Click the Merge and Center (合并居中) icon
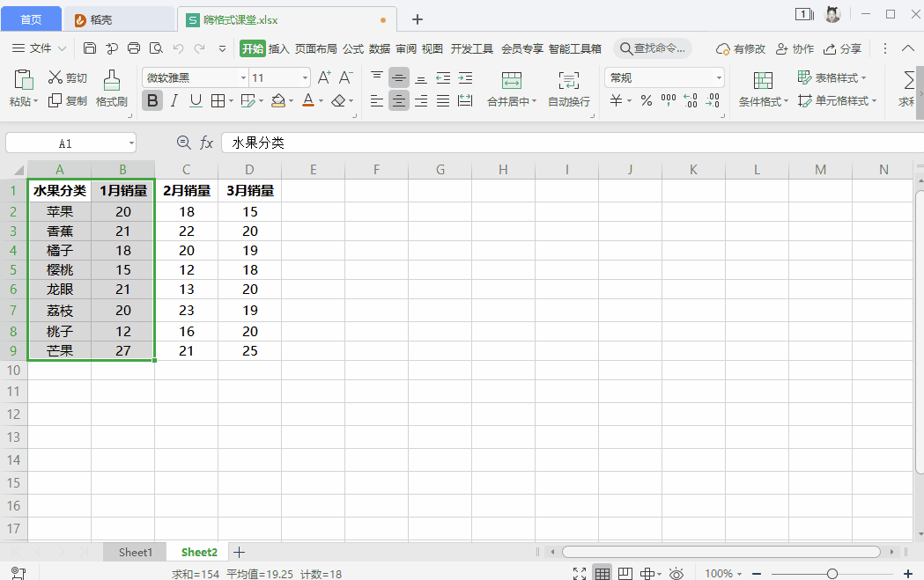 [x=512, y=81]
